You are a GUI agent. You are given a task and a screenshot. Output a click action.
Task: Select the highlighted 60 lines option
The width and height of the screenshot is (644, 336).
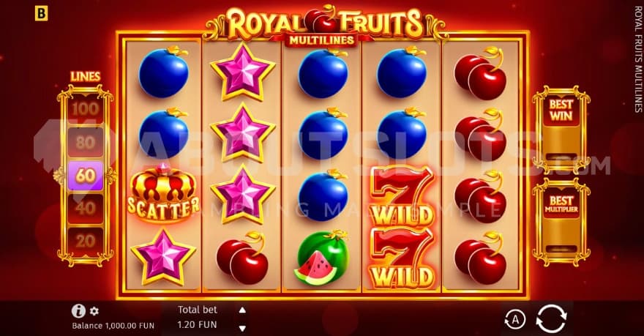coord(86,176)
